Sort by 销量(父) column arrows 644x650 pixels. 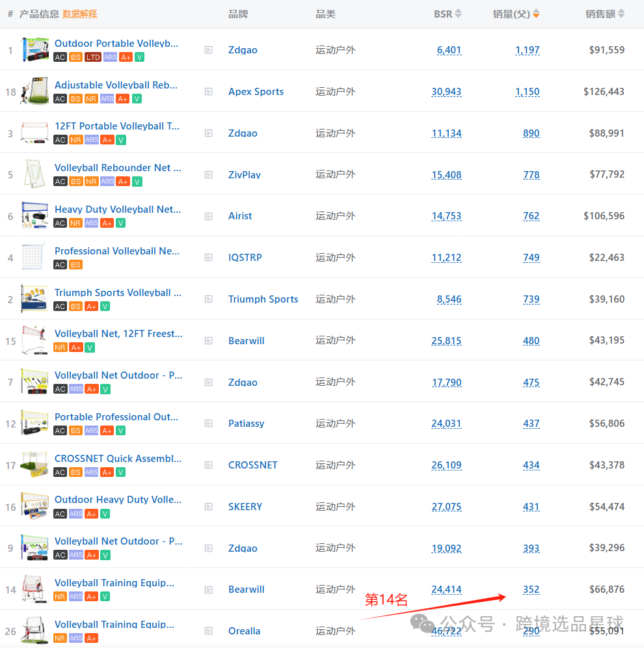pyautogui.click(x=536, y=14)
